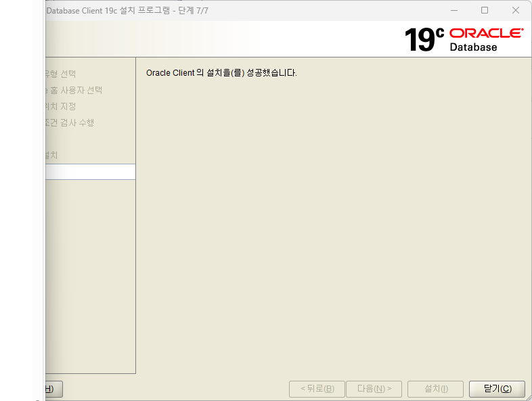
Task: Click the disabled 다음(N) > button
Action: [x=374, y=389]
